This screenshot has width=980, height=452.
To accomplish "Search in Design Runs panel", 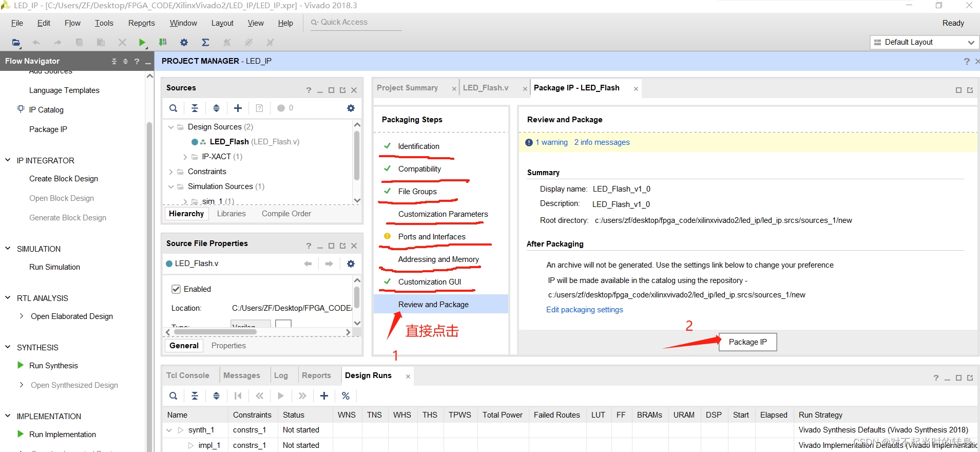I will [x=174, y=395].
